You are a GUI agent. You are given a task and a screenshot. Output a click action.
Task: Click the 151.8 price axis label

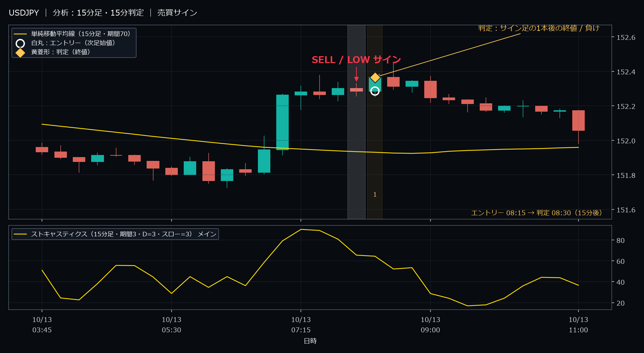pyautogui.click(x=626, y=175)
